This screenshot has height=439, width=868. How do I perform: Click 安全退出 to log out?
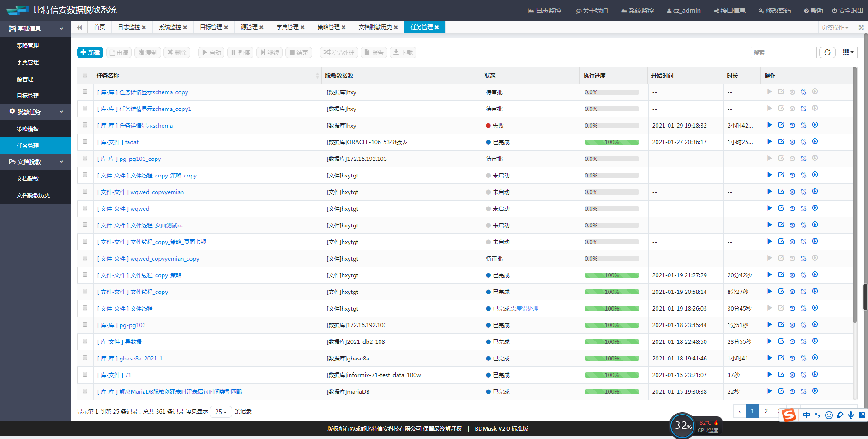848,11
